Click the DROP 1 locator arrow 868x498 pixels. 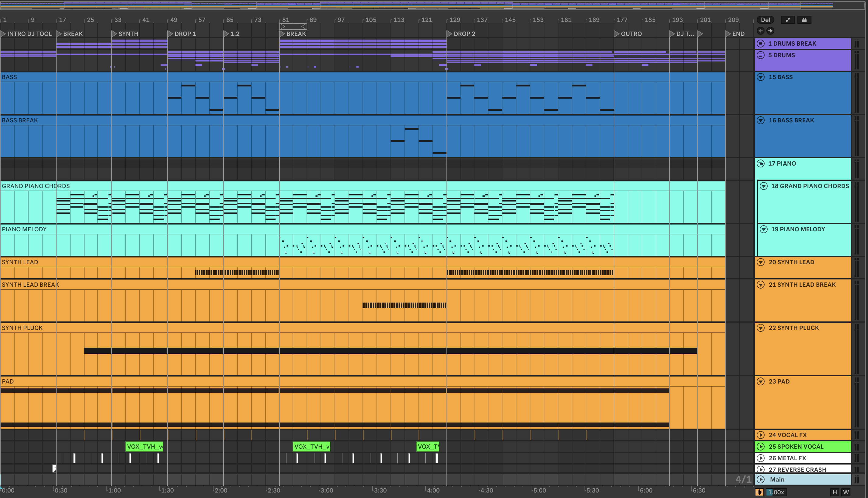pos(170,34)
